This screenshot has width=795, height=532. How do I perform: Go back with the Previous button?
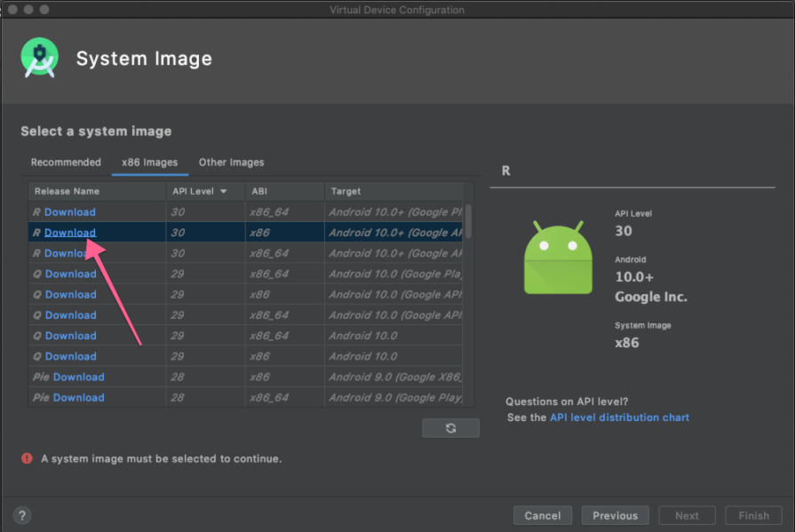615,515
